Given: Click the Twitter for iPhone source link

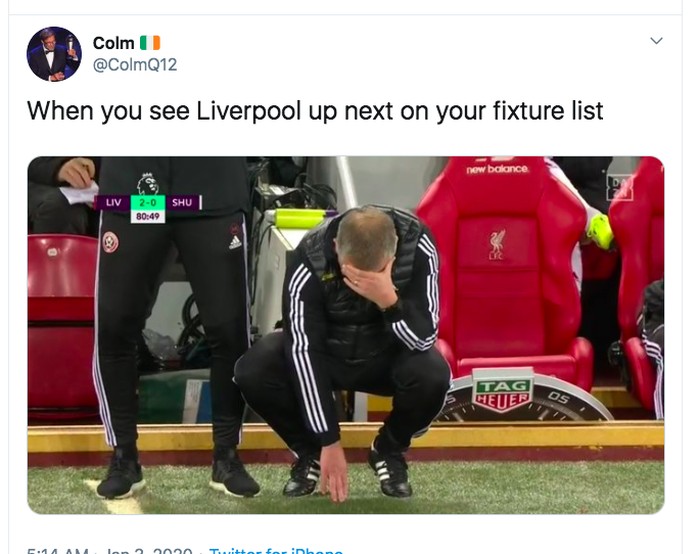Looking at the screenshot, I should pos(276,550).
